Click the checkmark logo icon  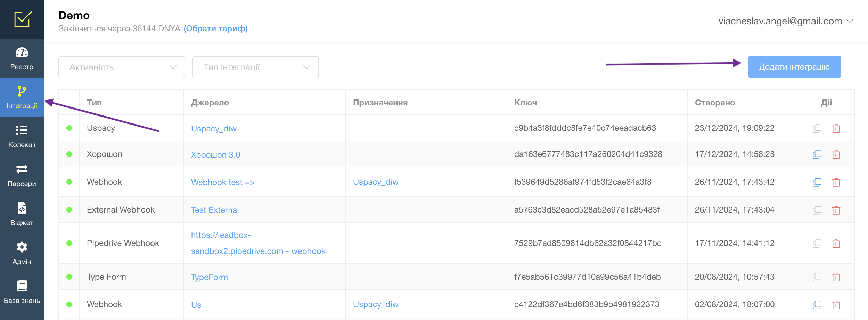pyautogui.click(x=22, y=19)
